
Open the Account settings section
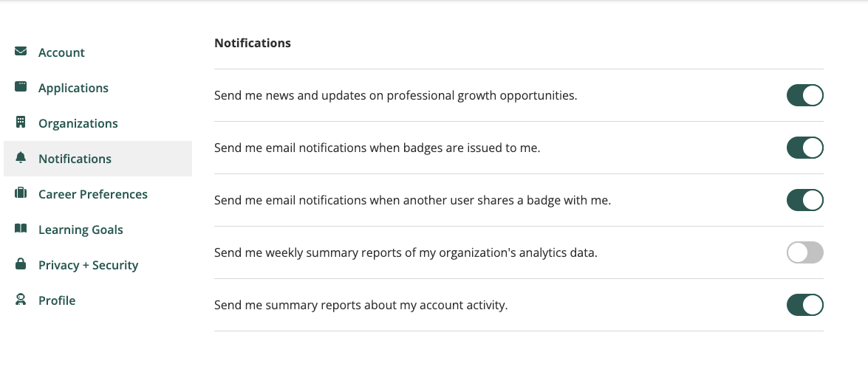tap(61, 52)
